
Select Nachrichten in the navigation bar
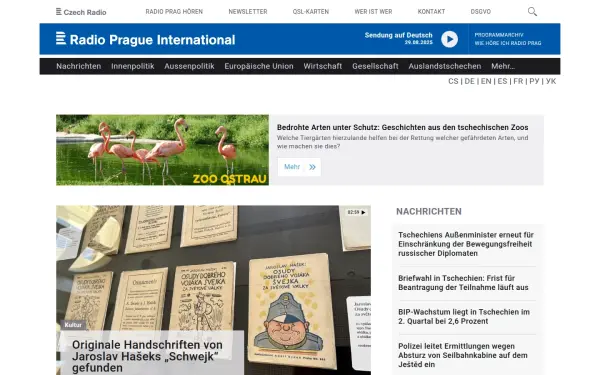(x=78, y=66)
